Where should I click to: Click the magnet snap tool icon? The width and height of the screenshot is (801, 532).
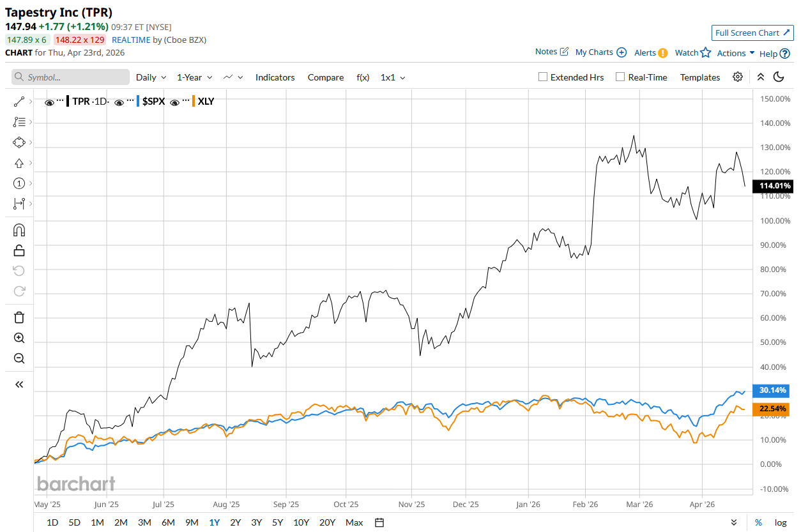[19, 230]
